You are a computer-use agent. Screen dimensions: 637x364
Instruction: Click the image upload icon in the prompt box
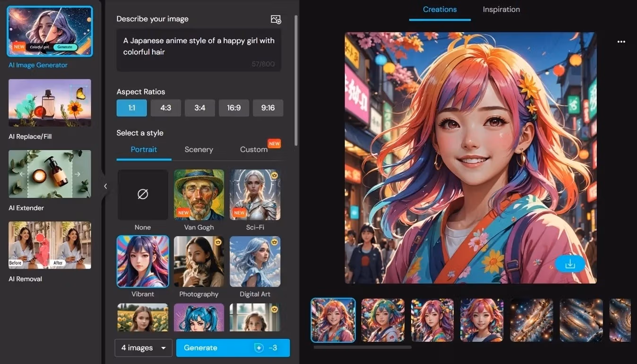[x=275, y=19]
